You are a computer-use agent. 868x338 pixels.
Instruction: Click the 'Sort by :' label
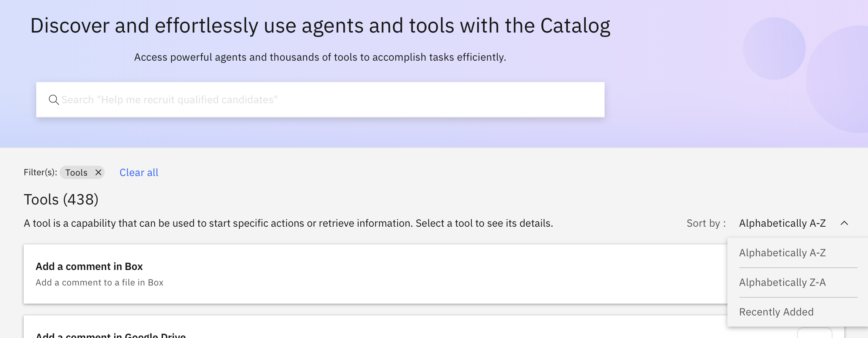click(x=706, y=223)
